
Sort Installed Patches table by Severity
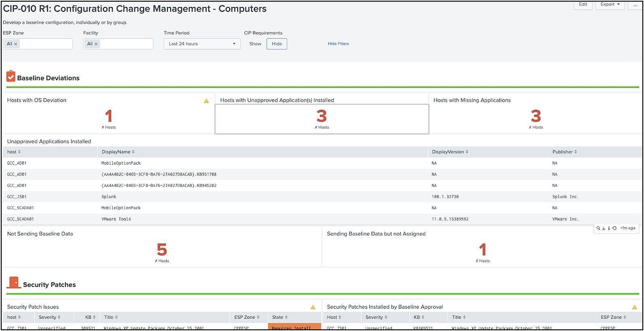376,317
